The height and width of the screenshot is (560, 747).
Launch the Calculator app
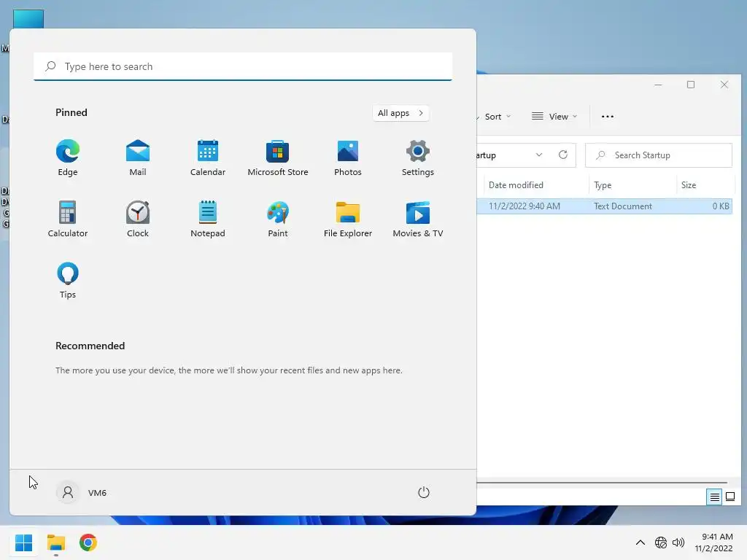point(68,219)
